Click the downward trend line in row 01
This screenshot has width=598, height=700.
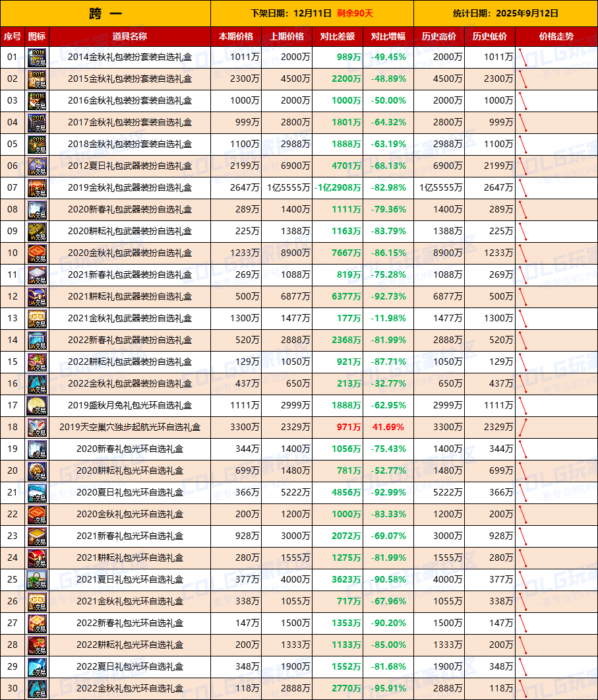point(523,57)
